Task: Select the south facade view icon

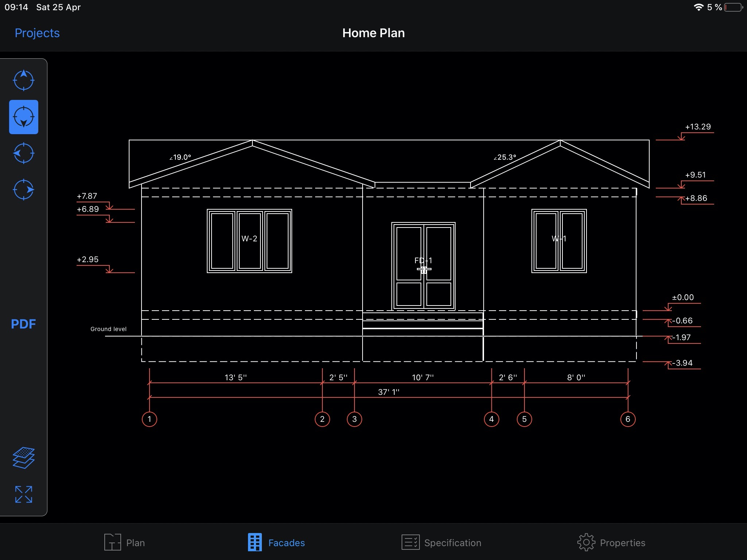Action: (24, 117)
